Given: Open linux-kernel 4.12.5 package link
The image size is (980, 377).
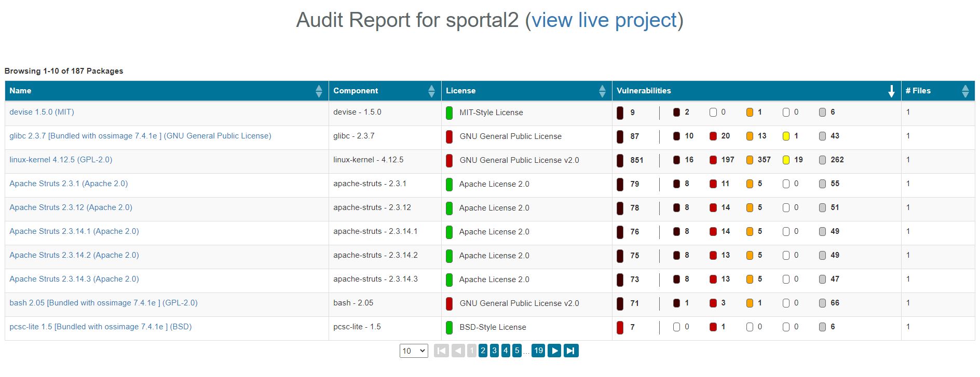Looking at the screenshot, I should coord(61,160).
